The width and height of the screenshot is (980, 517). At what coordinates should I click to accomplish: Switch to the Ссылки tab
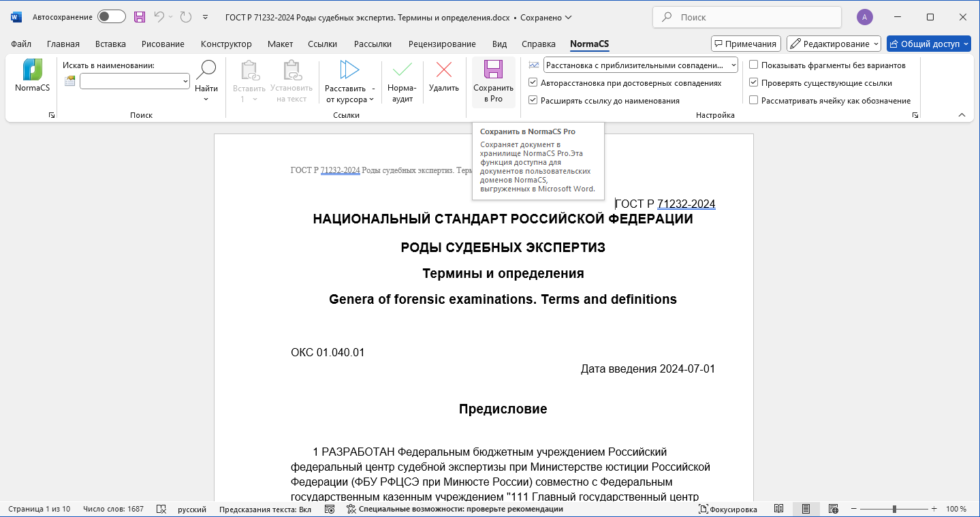pyautogui.click(x=322, y=44)
